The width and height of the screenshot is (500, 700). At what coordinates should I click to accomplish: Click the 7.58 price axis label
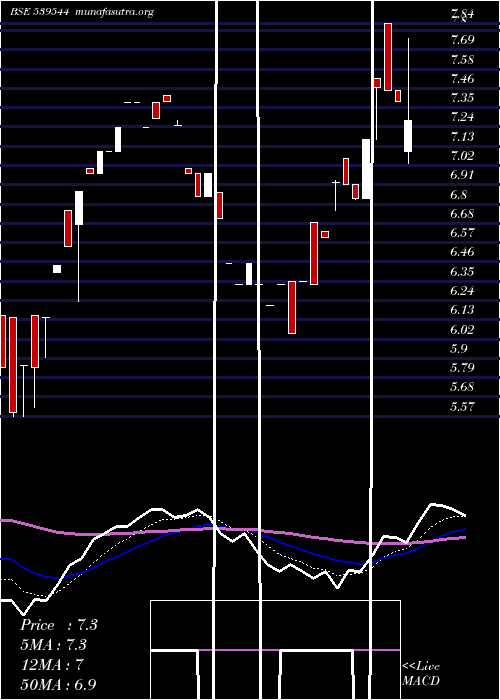(462, 60)
